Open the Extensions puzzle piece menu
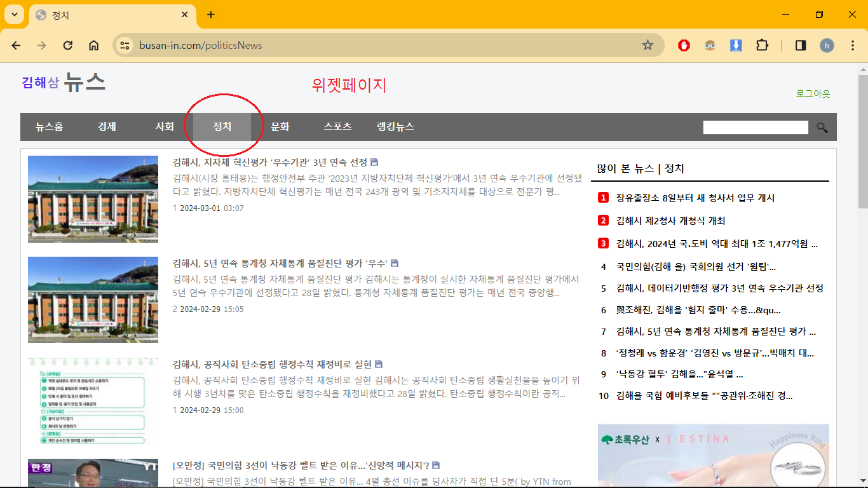Viewport: 868px width, 488px height. [x=762, y=45]
